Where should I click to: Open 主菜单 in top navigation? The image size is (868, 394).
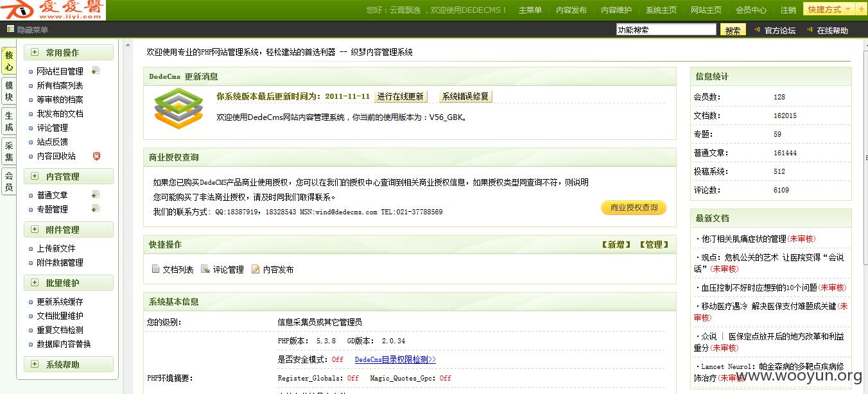coord(530,10)
